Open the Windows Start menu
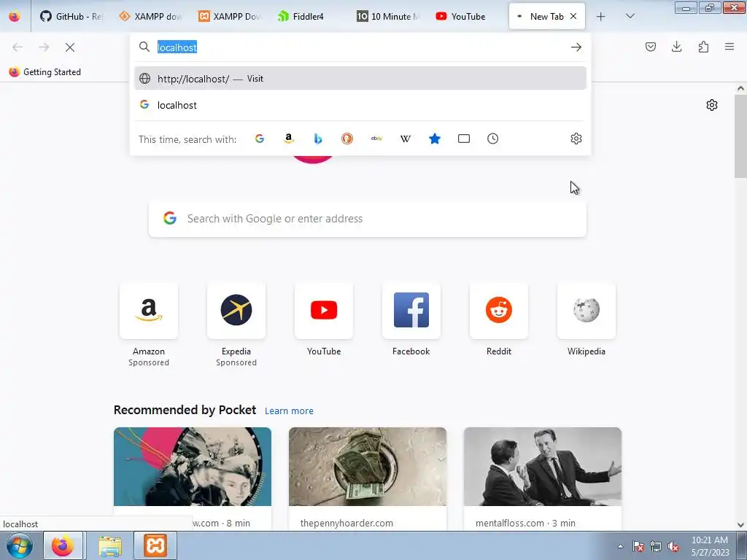747x560 pixels. (20, 545)
